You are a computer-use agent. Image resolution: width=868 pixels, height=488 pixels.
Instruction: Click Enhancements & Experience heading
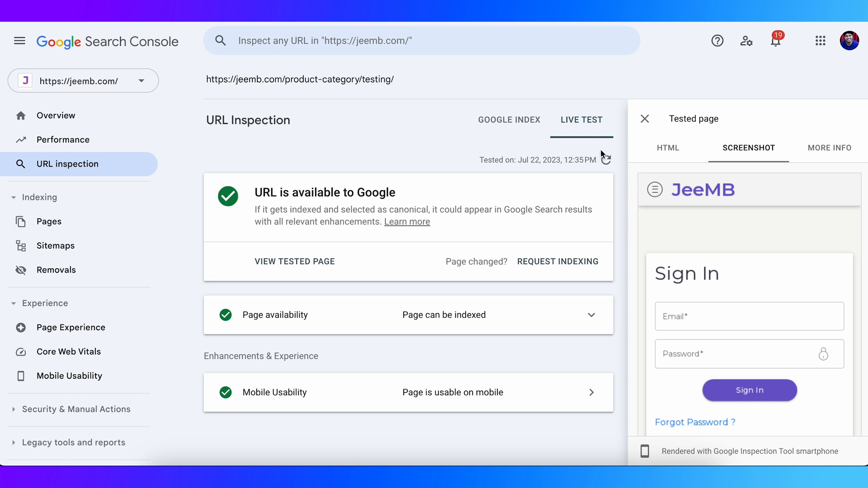pyautogui.click(x=261, y=356)
